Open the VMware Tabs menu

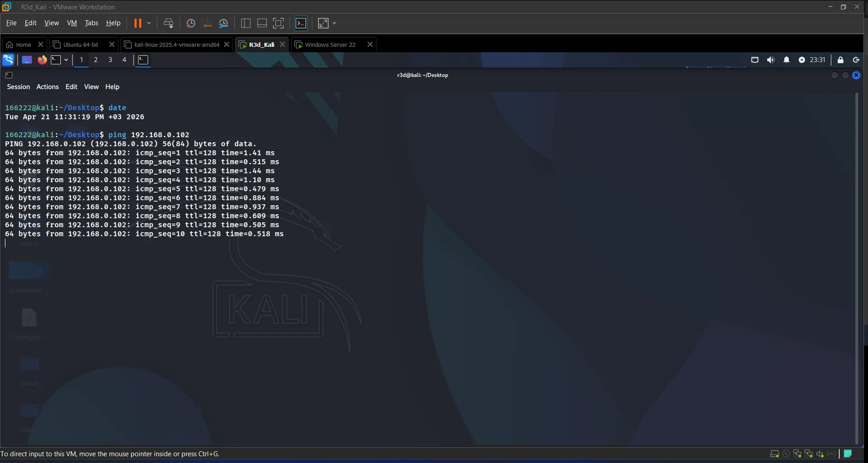[91, 23]
